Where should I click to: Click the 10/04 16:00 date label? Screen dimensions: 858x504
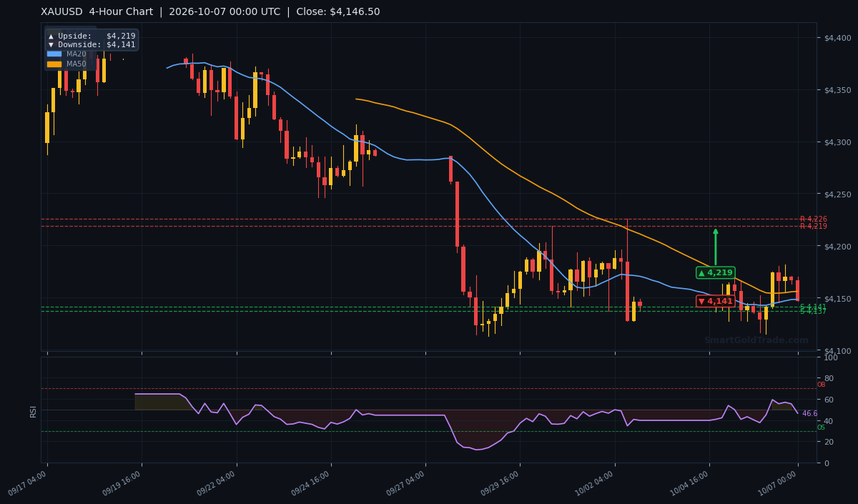pos(689,483)
